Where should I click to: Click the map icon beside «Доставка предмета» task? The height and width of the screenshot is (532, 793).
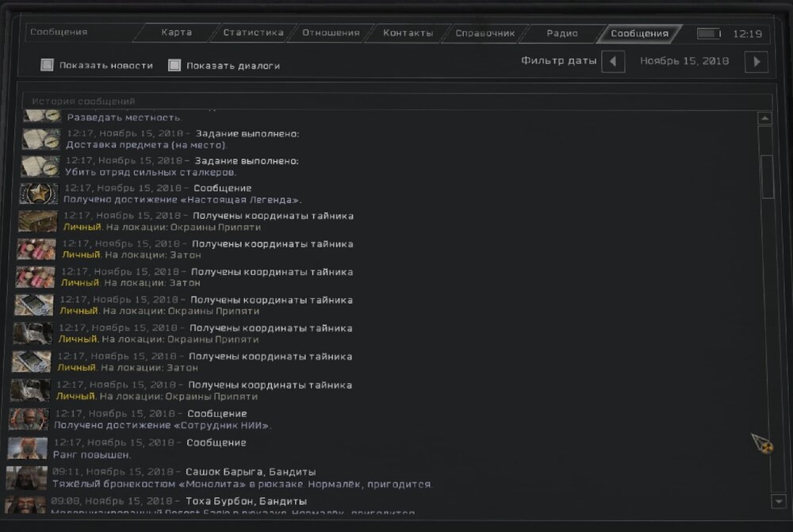point(41,139)
